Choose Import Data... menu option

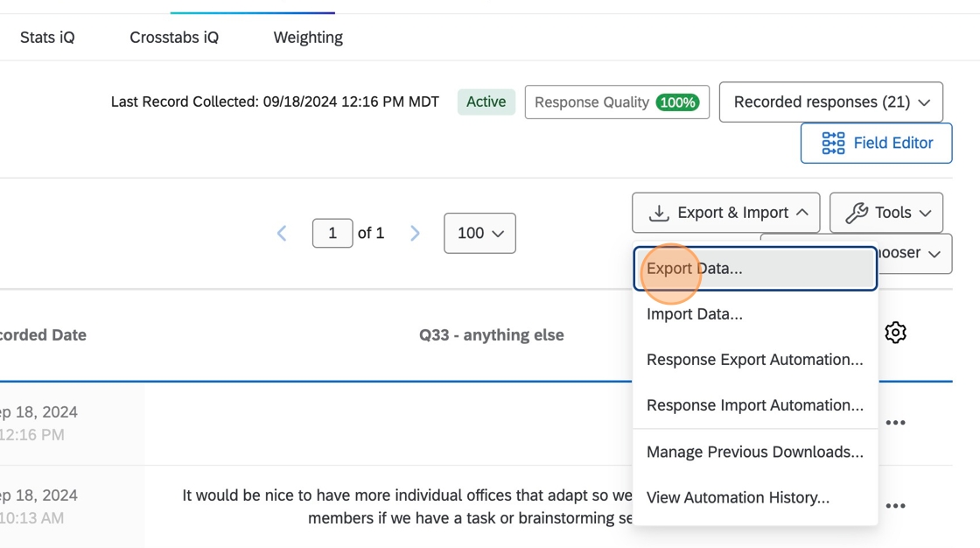[695, 314]
